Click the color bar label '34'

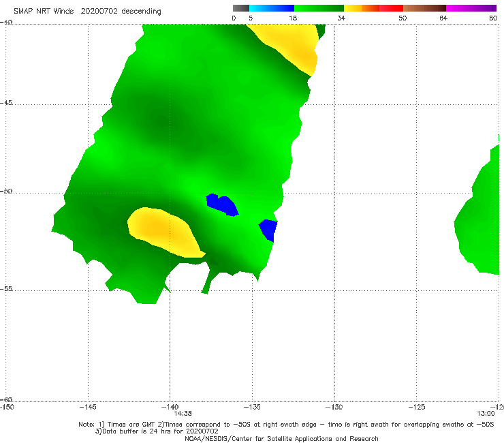341,18
